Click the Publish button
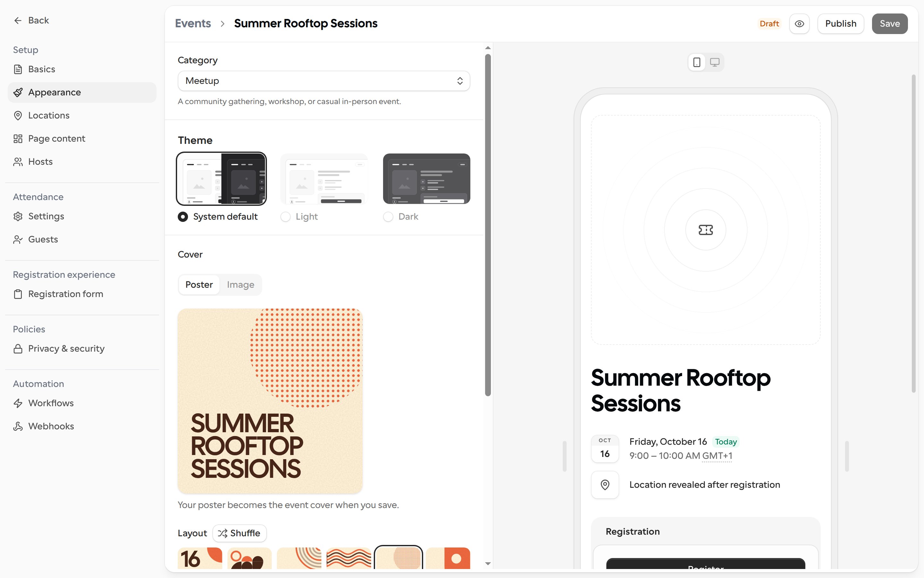 (x=840, y=24)
